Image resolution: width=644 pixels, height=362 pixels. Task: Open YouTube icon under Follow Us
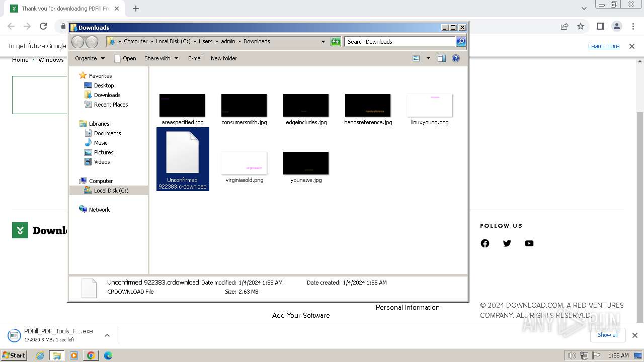tap(529, 243)
